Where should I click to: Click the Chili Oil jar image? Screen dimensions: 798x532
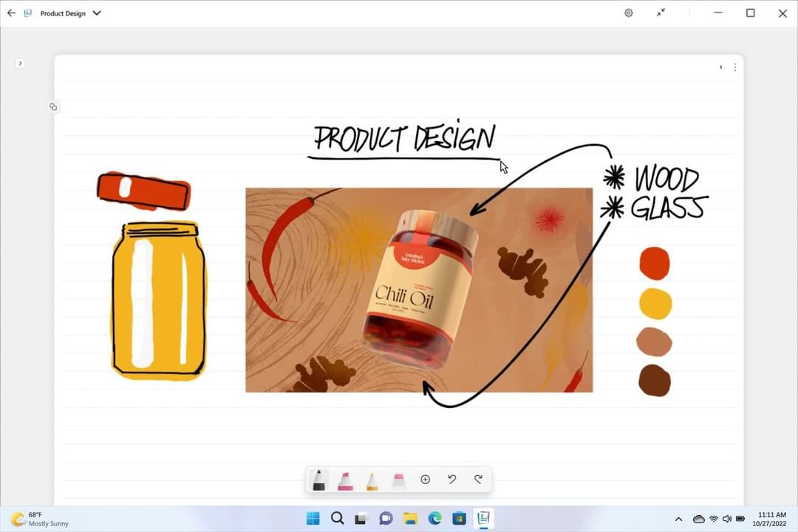tap(419, 290)
